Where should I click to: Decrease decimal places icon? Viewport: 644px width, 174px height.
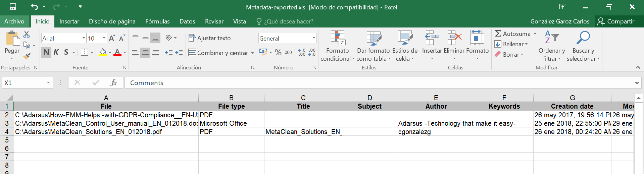pyautogui.click(x=312, y=52)
